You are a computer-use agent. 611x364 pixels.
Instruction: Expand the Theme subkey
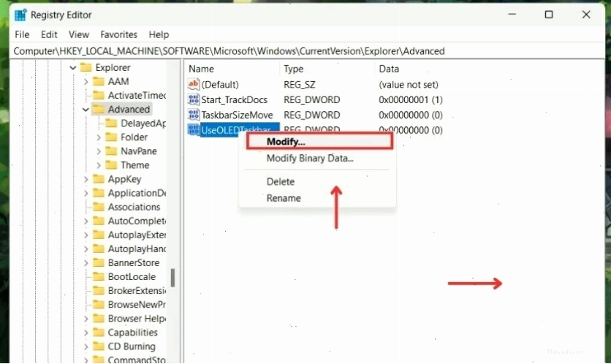click(99, 165)
